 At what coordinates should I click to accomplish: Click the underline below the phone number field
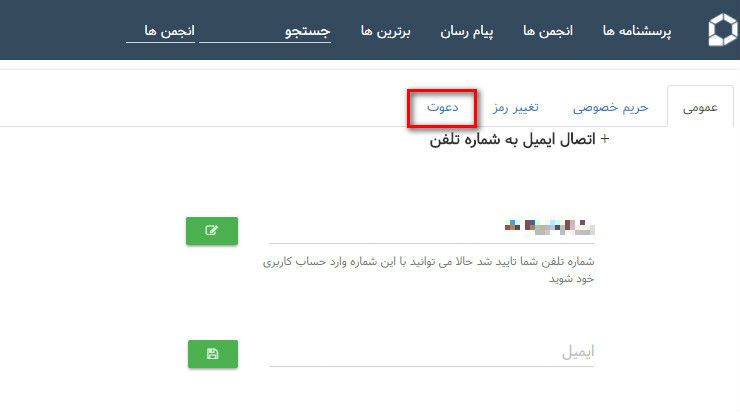431,243
